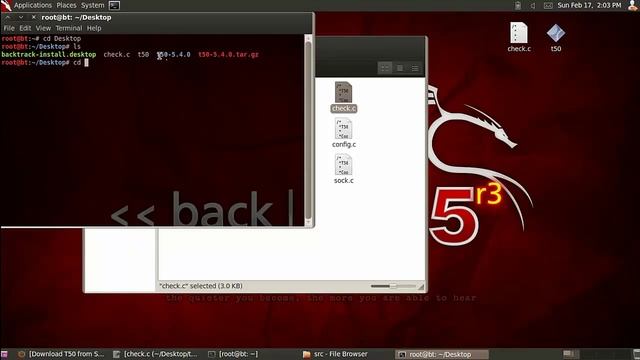The width and height of the screenshot is (640, 360).
Task: Open the File menu in terminal
Action: [9, 28]
